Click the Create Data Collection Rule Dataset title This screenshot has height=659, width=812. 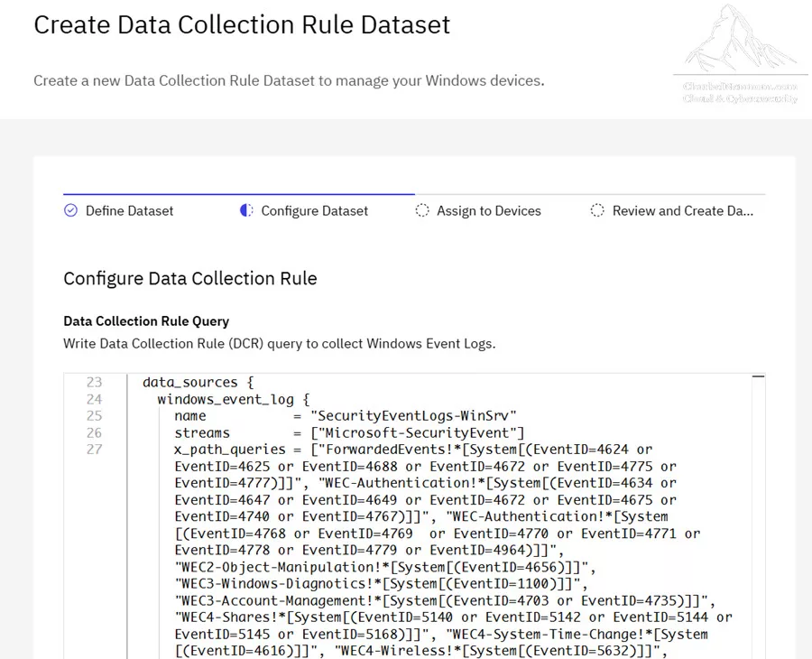click(x=242, y=25)
